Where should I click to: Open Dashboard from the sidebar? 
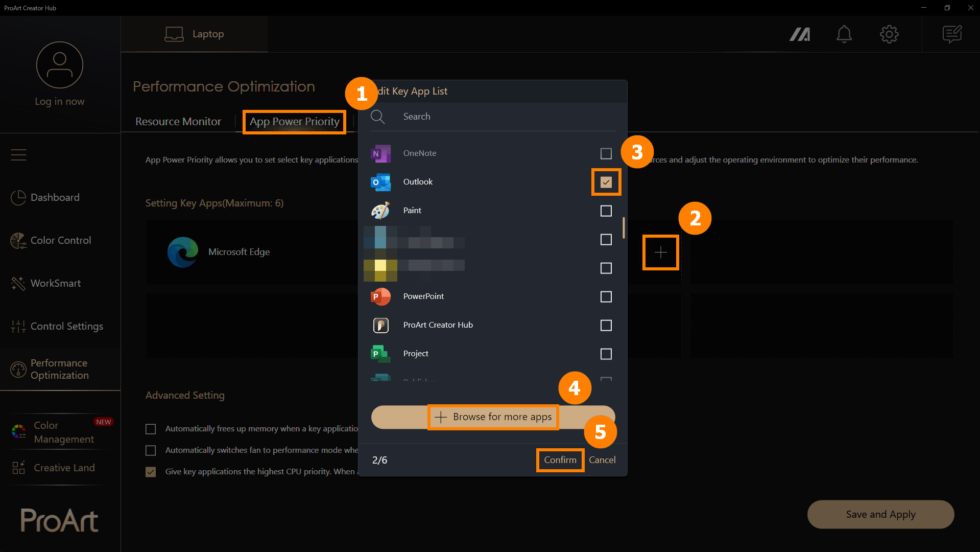pyautogui.click(x=60, y=197)
